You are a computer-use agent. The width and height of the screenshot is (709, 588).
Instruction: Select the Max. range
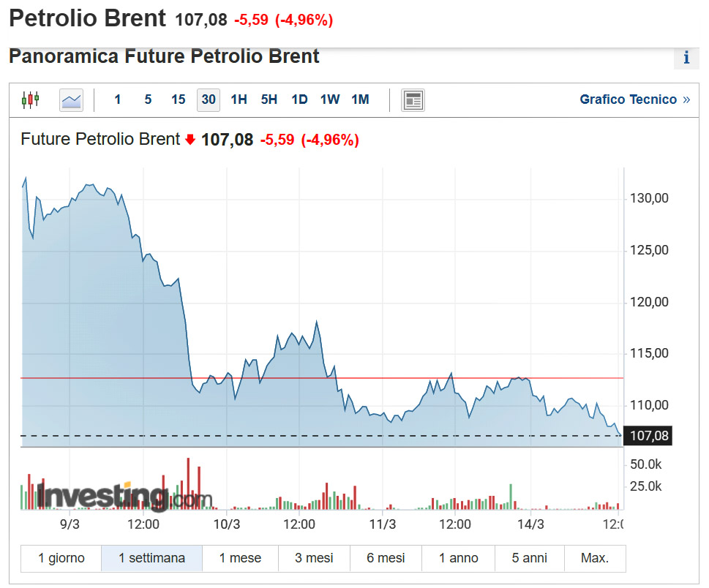(x=595, y=558)
